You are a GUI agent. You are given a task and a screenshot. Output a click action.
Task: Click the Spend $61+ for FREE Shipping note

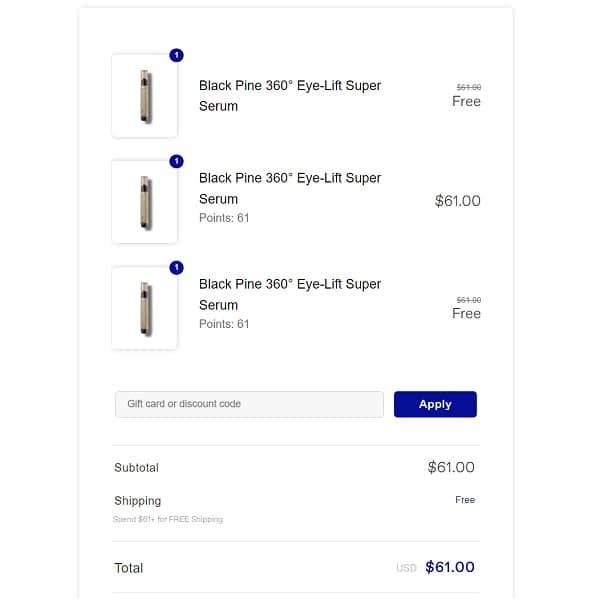pyautogui.click(x=168, y=520)
